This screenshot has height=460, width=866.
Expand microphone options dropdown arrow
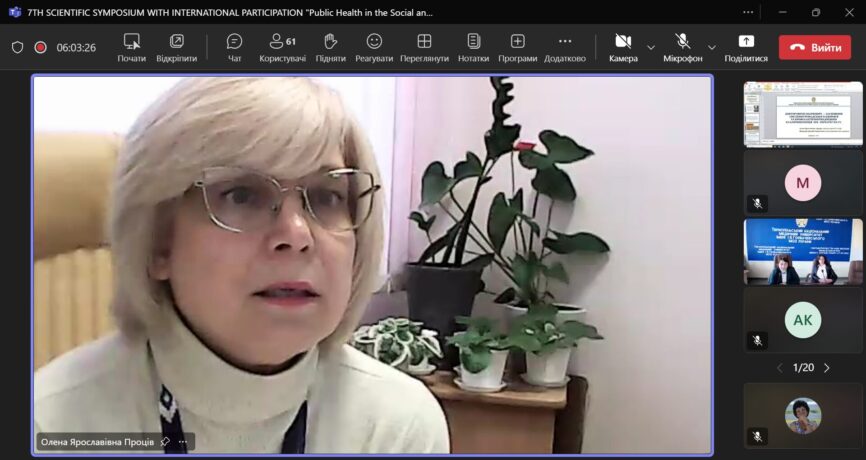712,47
